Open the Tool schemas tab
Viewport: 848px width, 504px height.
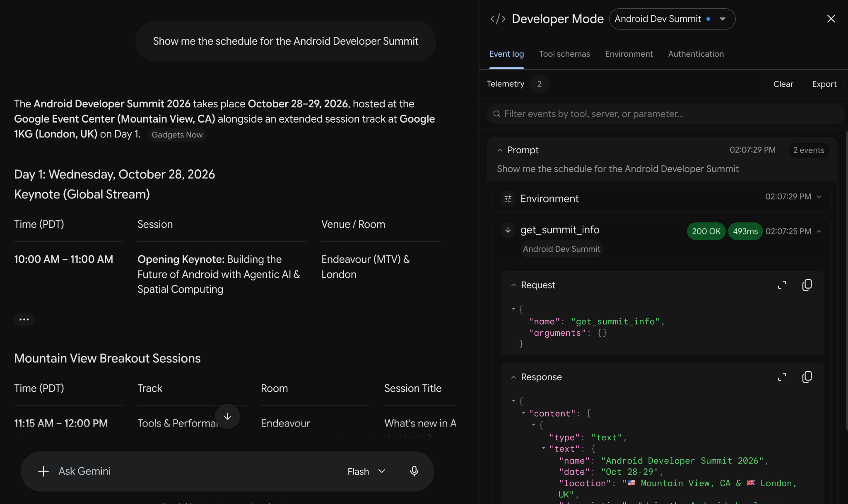[x=564, y=54]
